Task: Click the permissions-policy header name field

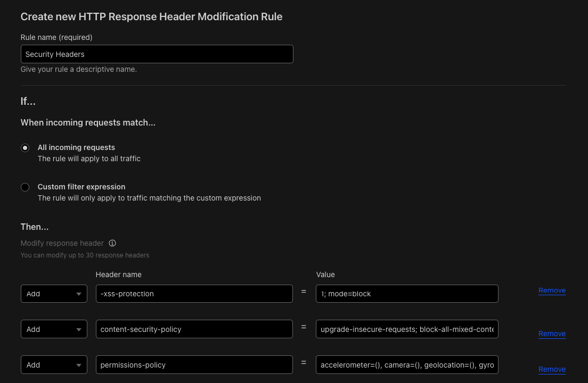Action: click(x=194, y=365)
